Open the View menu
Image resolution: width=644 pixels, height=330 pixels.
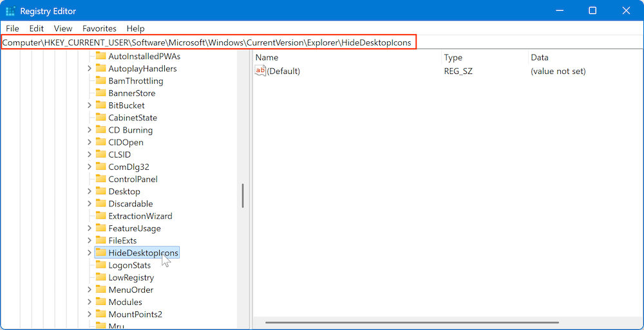tap(63, 28)
